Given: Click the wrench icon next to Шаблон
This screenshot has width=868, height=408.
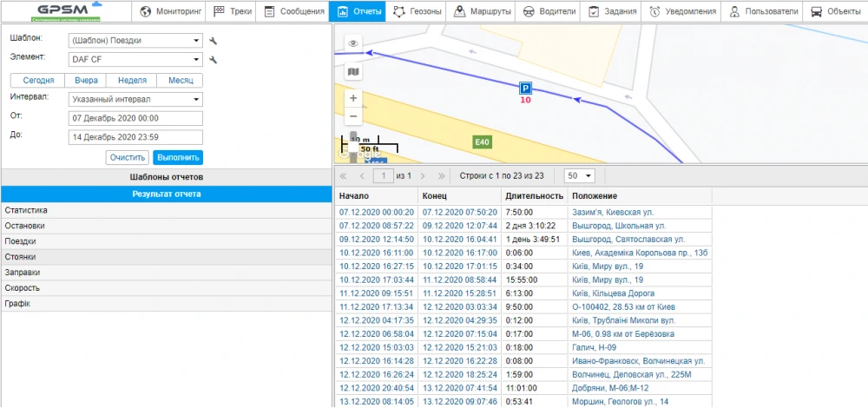Looking at the screenshot, I should (214, 41).
